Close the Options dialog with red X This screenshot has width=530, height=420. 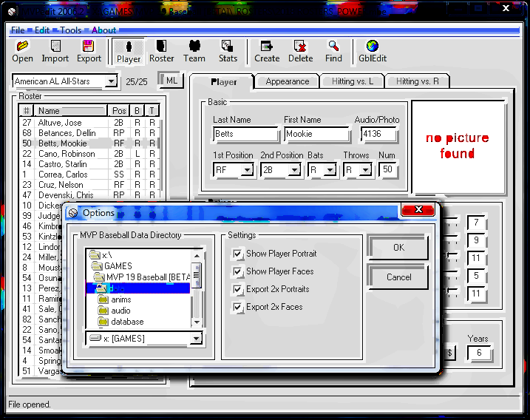click(418, 210)
